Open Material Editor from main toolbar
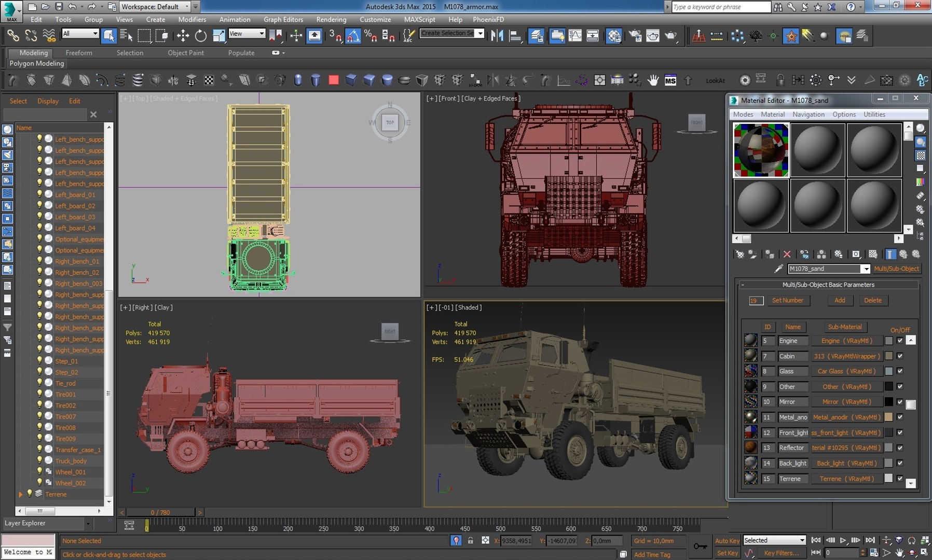Image resolution: width=932 pixels, height=560 pixels. [614, 35]
